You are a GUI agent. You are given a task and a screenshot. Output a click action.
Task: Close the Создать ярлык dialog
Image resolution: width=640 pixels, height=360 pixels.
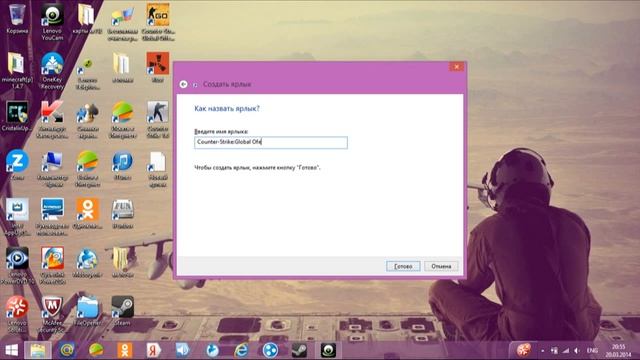(x=456, y=67)
